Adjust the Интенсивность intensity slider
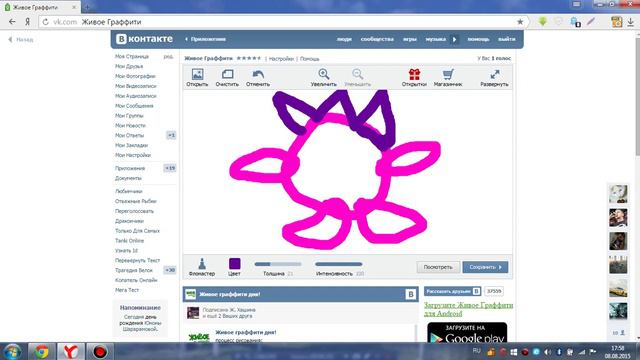This screenshot has height=360, width=640. (338, 264)
